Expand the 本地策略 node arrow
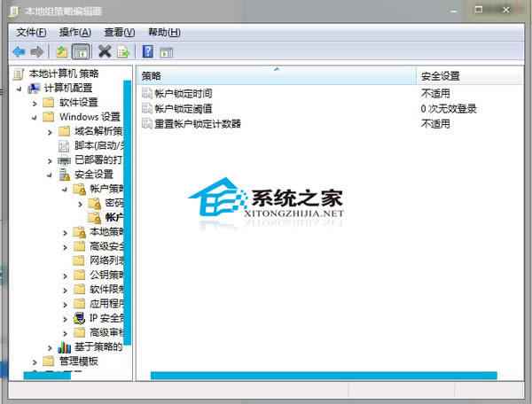This screenshot has height=404, width=532. coord(65,233)
